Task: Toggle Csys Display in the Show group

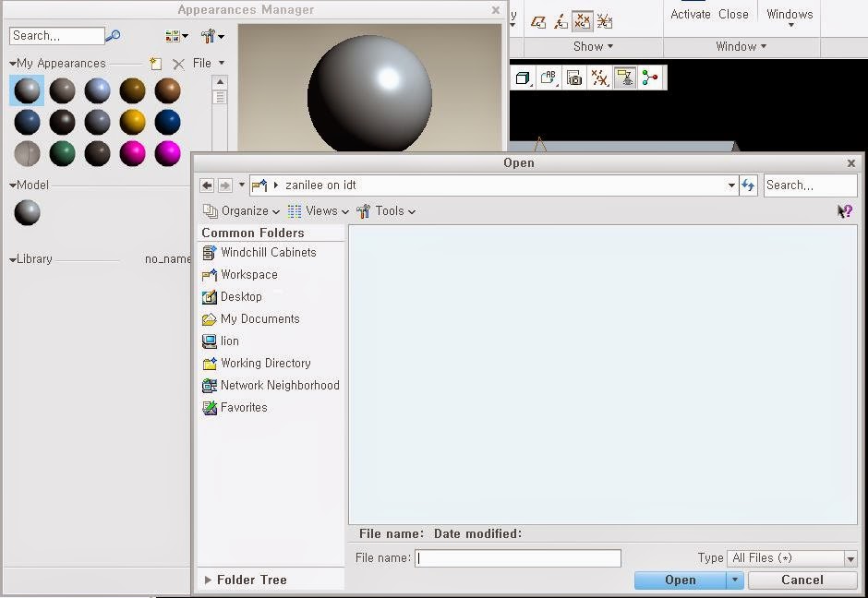Action: (x=605, y=21)
